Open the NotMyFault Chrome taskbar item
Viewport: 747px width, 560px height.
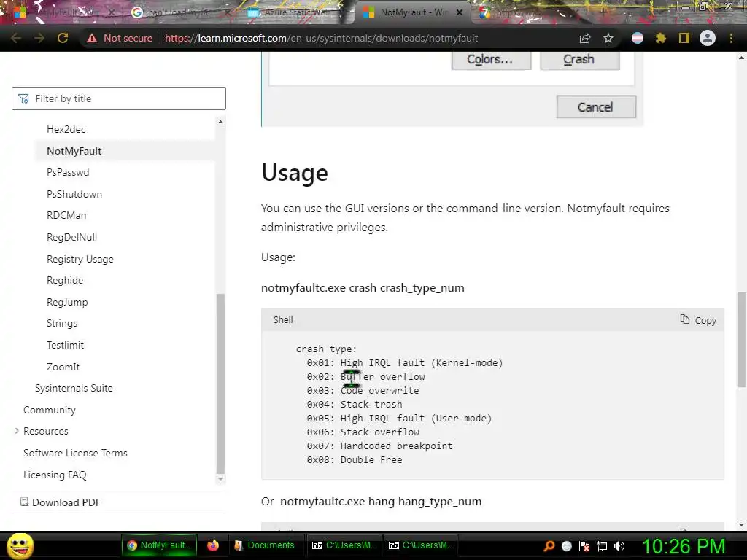pyautogui.click(x=160, y=545)
